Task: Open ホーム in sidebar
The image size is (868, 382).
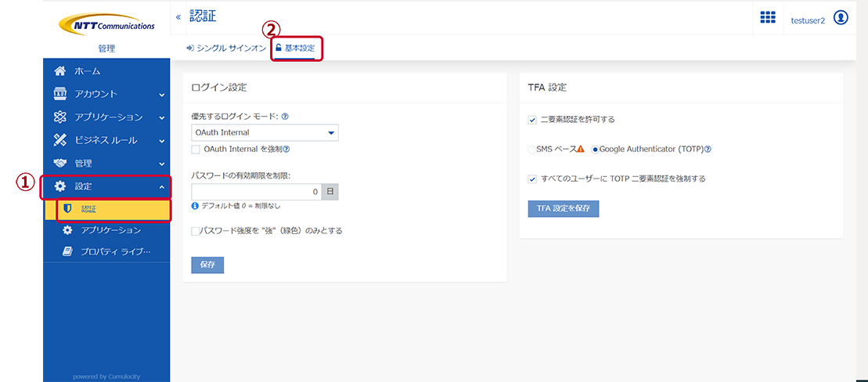Action: tap(106, 71)
